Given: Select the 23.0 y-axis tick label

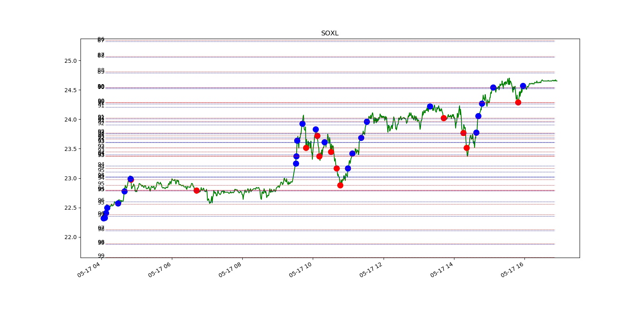Looking at the screenshot, I should coord(70,178).
